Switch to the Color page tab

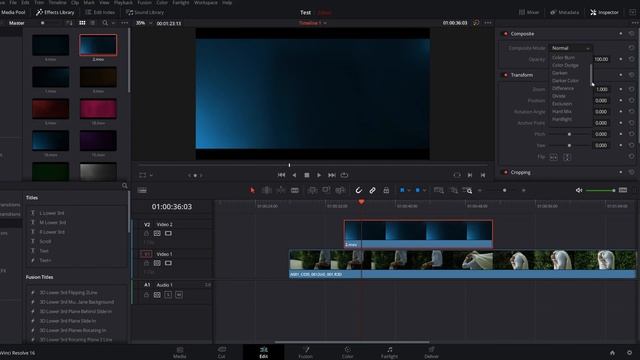coord(347,352)
